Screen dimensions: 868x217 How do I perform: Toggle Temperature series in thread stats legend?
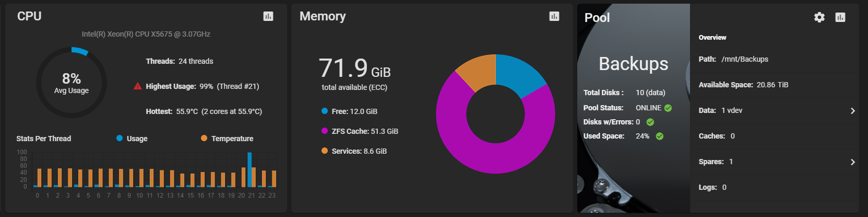pos(227,139)
